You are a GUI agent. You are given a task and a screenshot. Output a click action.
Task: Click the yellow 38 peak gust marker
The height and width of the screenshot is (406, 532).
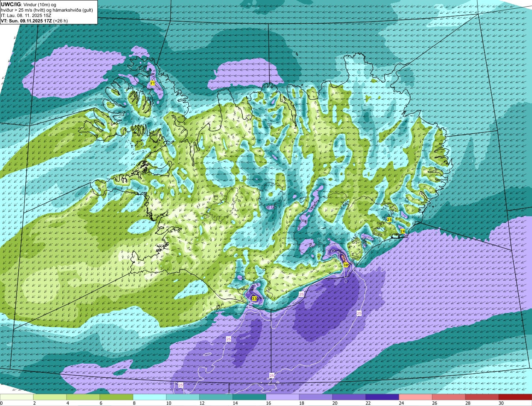tap(346, 265)
